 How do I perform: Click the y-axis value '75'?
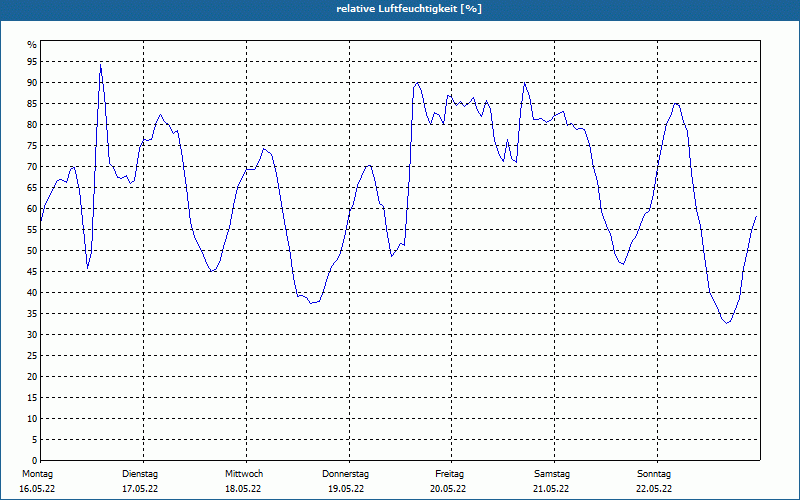pyautogui.click(x=32, y=146)
